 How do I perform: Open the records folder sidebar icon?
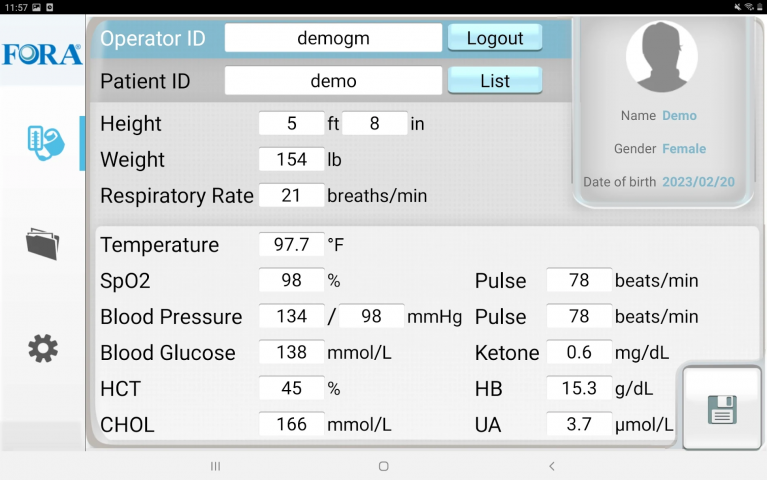coord(42,243)
